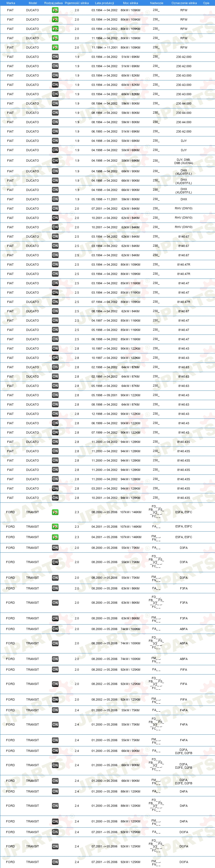Click the PB icon in the Ford E5FA row with body FA__

point(55,527)
